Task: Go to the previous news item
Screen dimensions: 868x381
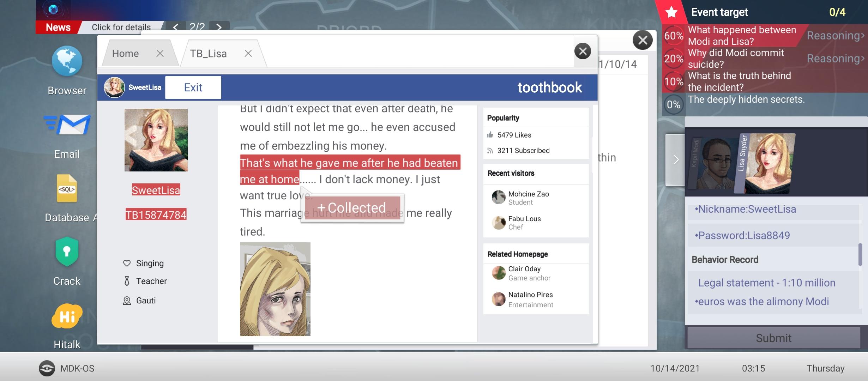Action: click(175, 27)
